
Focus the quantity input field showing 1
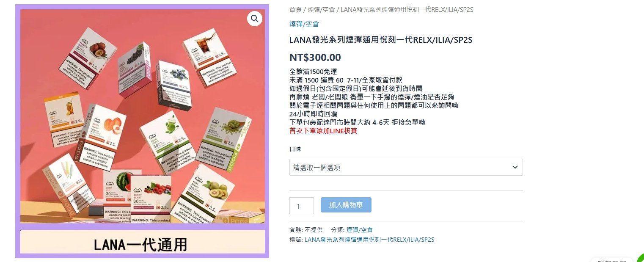click(x=302, y=206)
